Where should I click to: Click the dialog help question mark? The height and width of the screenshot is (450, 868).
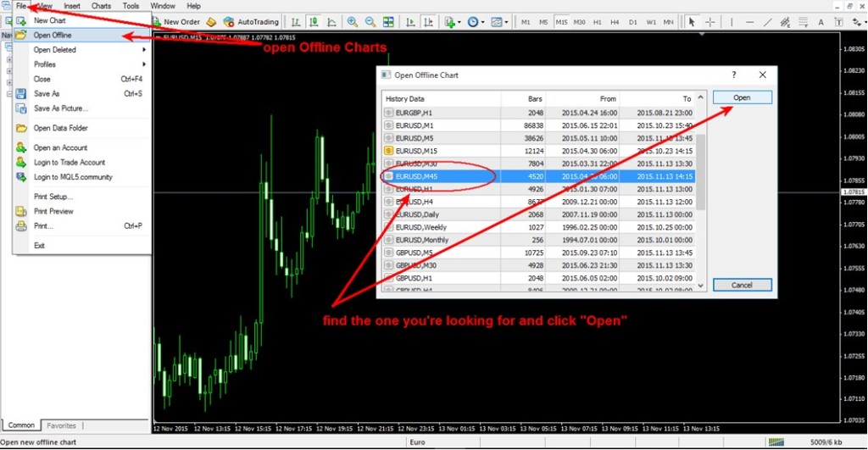(734, 75)
